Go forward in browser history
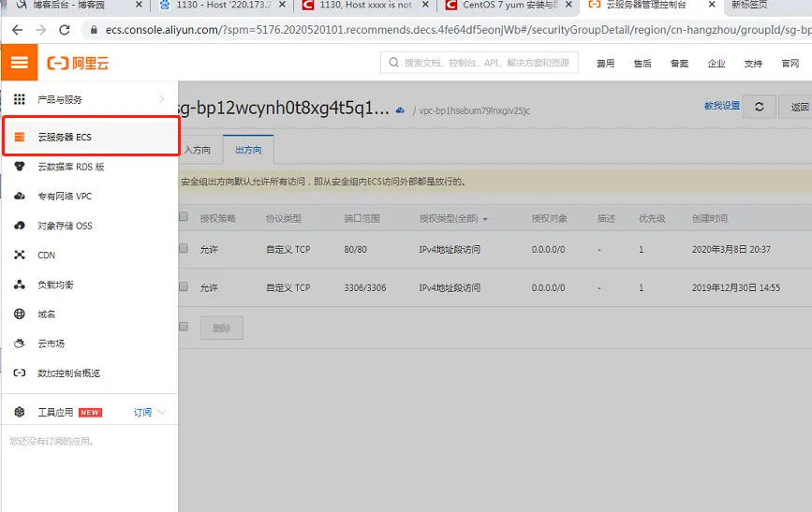 41,30
